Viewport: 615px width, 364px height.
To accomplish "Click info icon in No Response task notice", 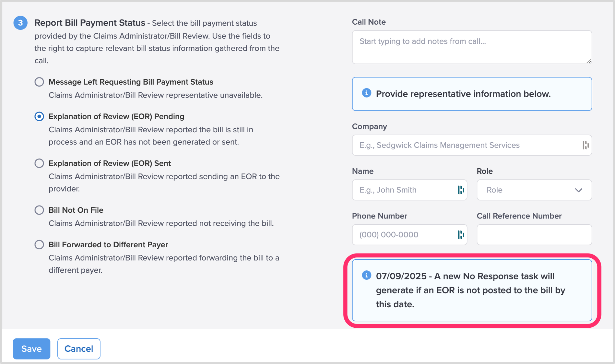I will click(366, 275).
